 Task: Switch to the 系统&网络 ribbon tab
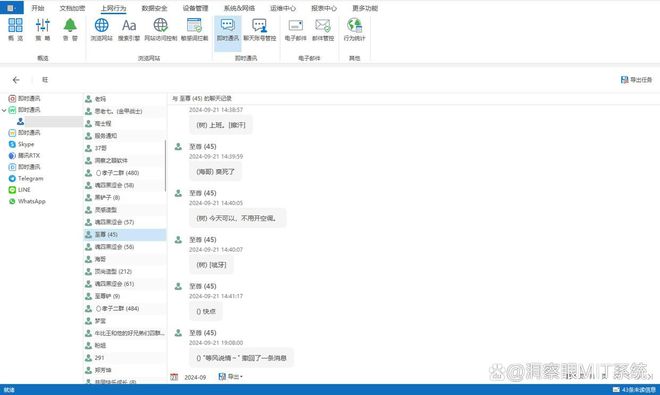(x=239, y=8)
